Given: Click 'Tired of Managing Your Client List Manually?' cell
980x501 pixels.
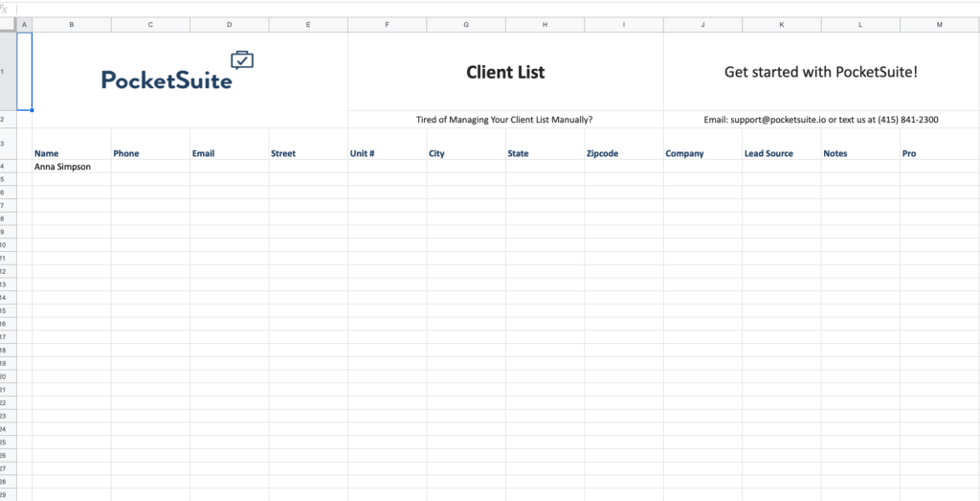Looking at the screenshot, I should [x=505, y=120].
